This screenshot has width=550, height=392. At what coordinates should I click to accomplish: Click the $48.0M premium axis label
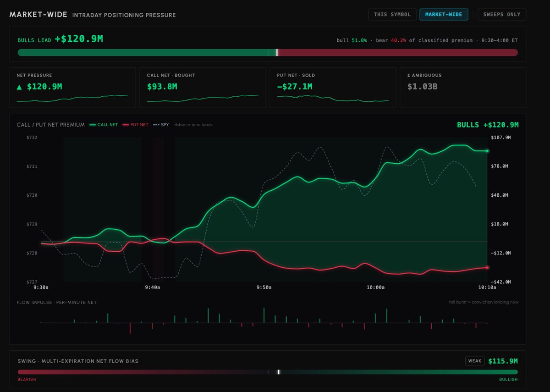click(x=500, y=195)
